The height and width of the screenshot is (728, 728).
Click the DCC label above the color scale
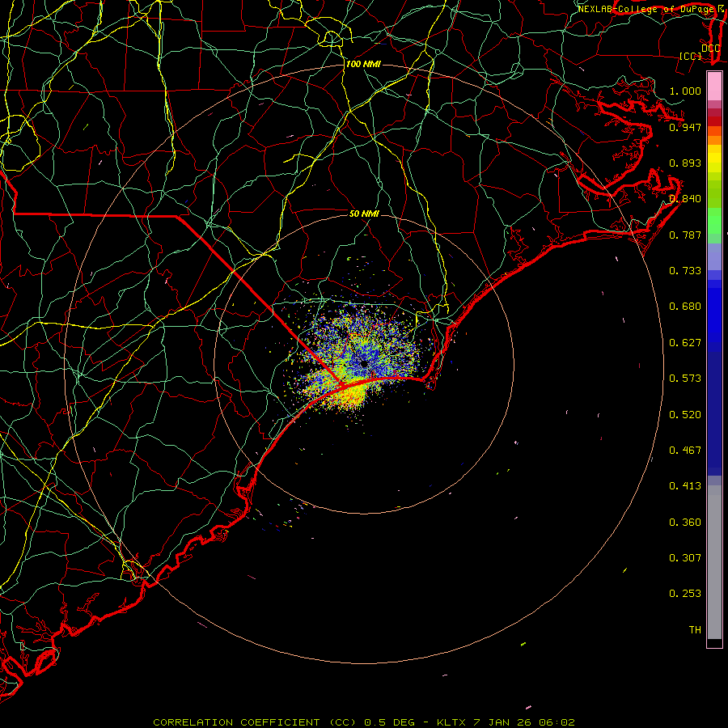coord(710,48)
